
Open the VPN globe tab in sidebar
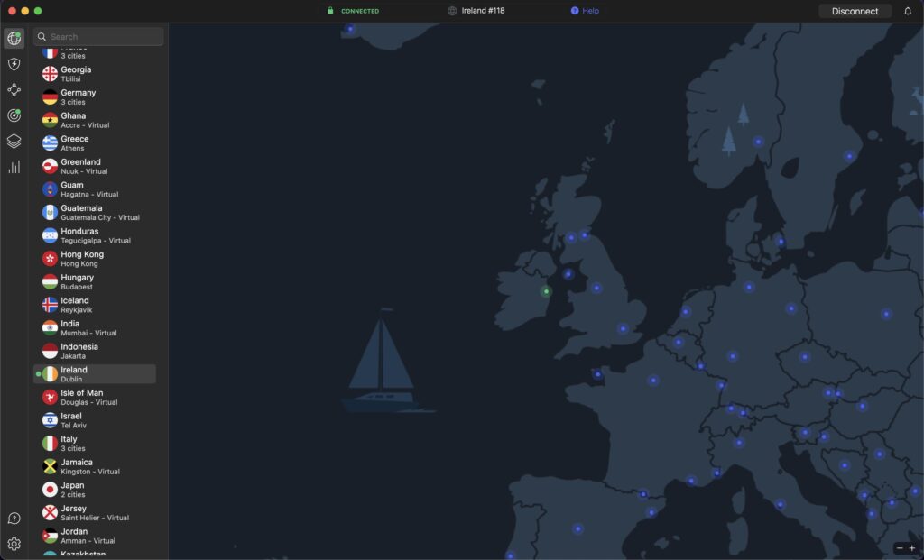click(14, 38)
